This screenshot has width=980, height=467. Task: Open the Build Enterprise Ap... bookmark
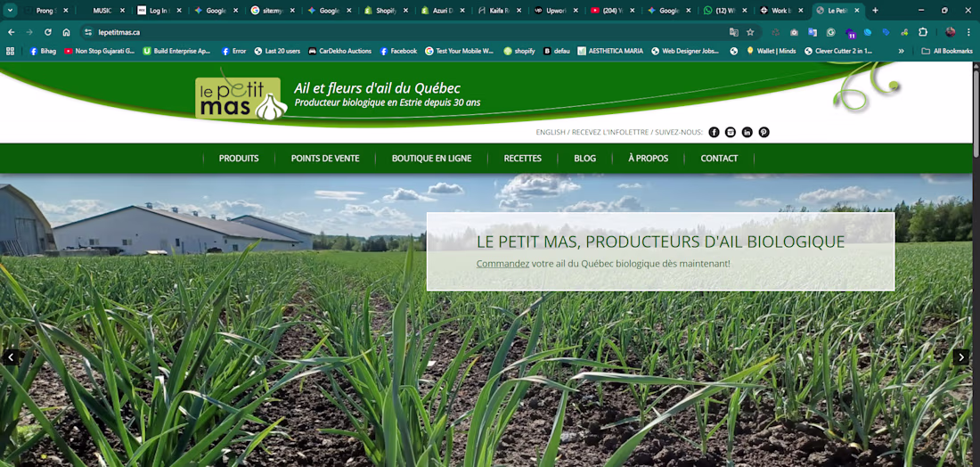[177, 52]
